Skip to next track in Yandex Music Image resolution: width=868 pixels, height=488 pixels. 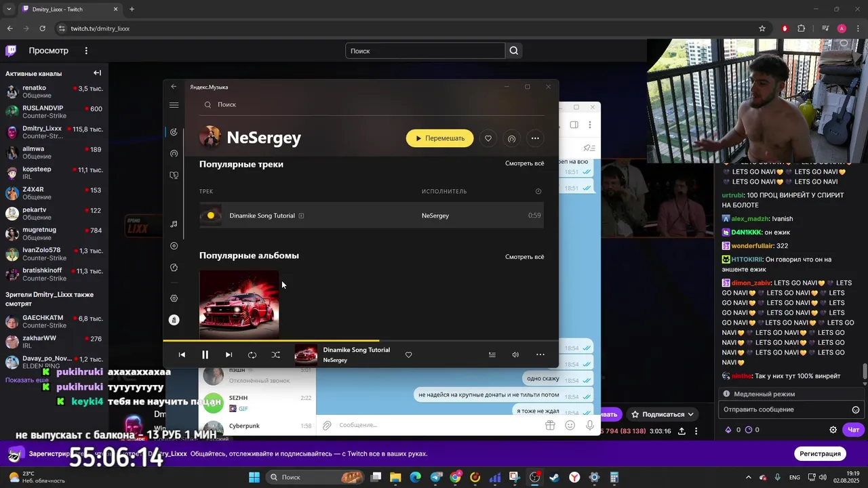[229, 354]
